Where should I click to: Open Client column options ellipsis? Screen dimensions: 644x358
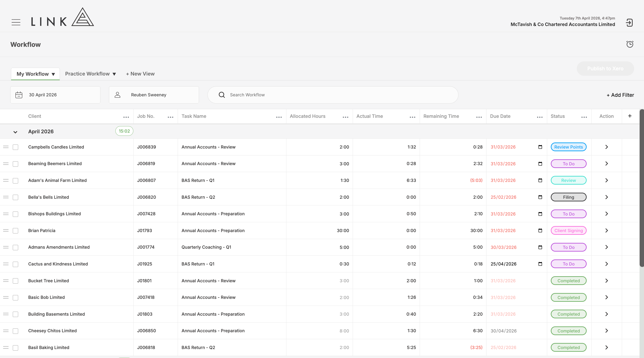click(x=126, y=117)
